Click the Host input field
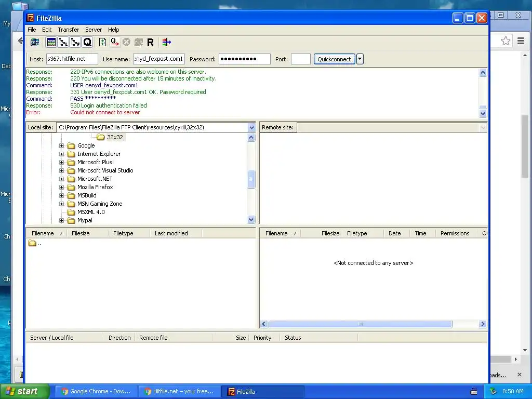The image size is (532, 399). 72,59
